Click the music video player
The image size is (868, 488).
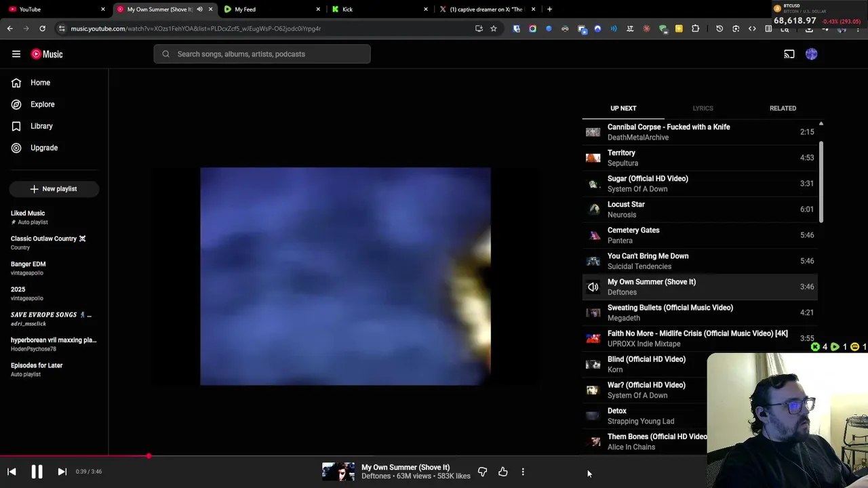tap(345, 276)
